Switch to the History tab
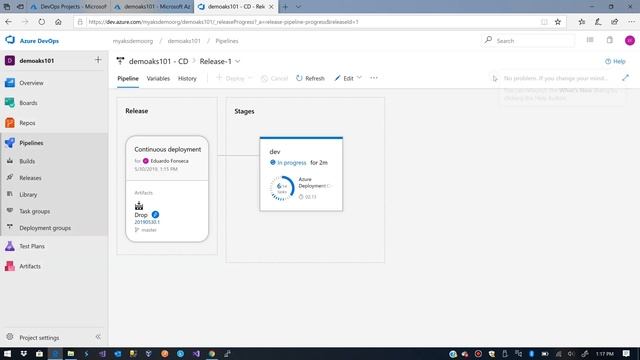The height and width of the screenshot is (360, 640). (x=187, y=78)
